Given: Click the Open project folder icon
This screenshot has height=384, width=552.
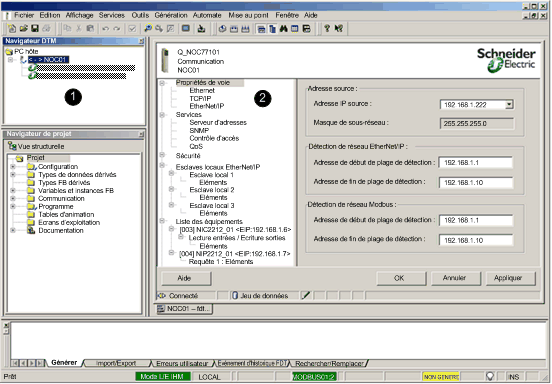Looking at the screenshot, I should click(x=23, y=29).
